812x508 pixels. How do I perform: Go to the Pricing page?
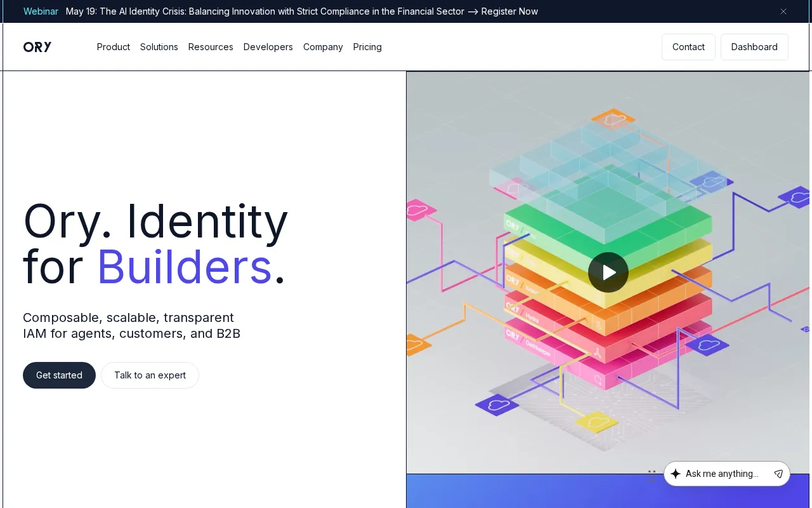tap(367, 47)
